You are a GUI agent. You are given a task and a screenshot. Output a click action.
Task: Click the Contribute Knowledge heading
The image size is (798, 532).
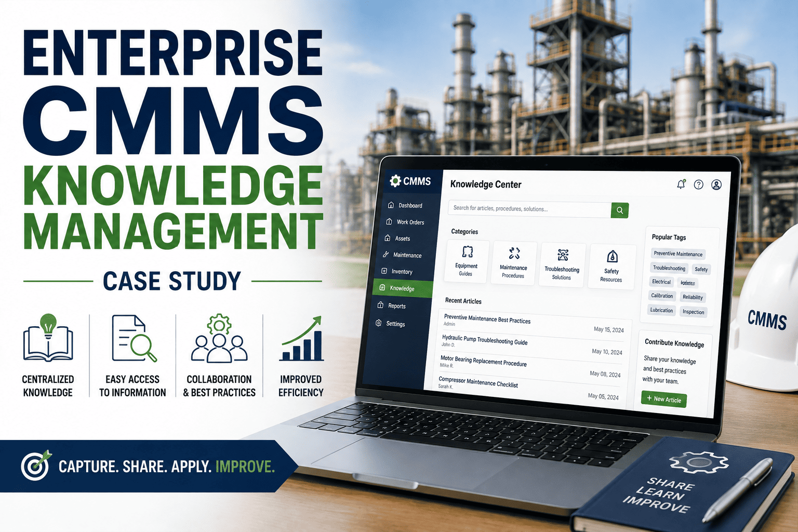coord(674,343)
